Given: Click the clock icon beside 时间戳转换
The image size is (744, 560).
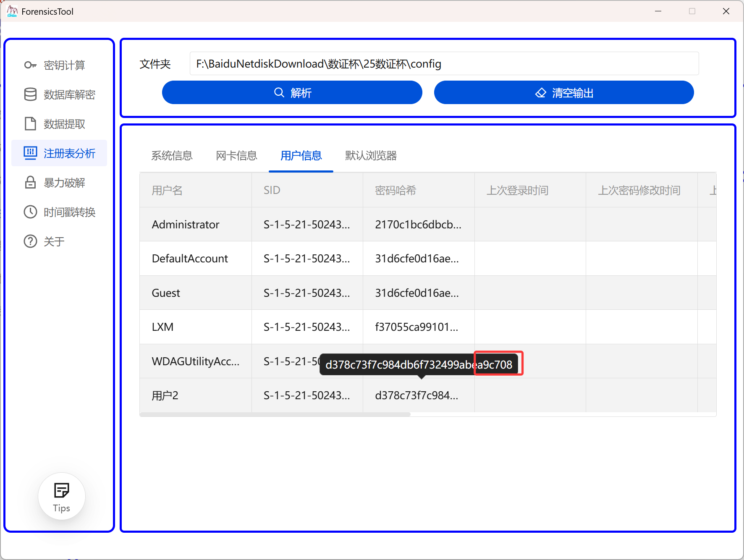Looking at the screenshot, I should point(30,212).
